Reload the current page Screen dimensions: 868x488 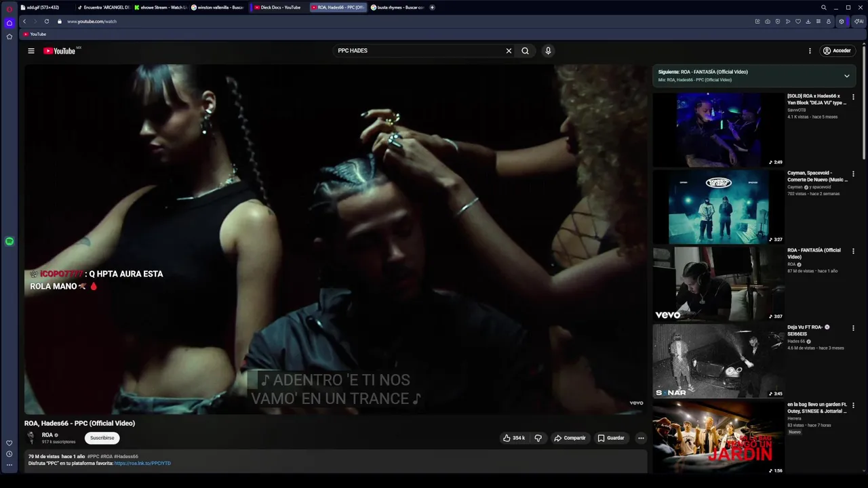(47, 22)
